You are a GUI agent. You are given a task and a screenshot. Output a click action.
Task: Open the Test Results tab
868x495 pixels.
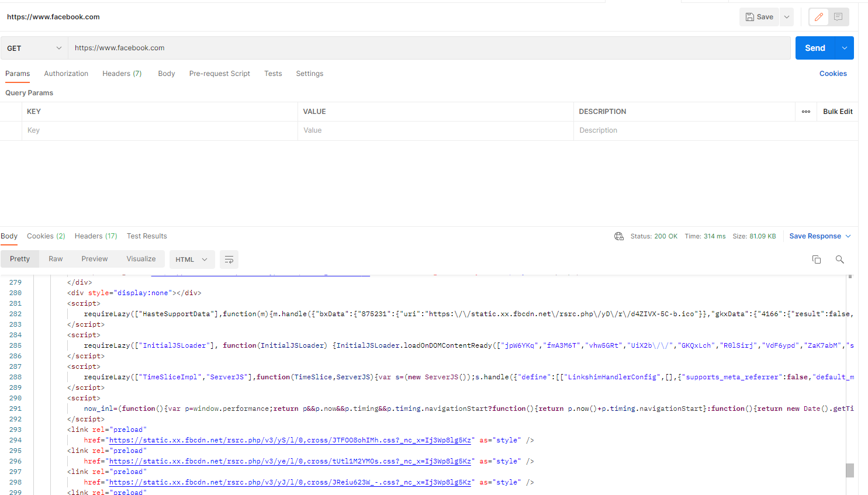(147, 236)
